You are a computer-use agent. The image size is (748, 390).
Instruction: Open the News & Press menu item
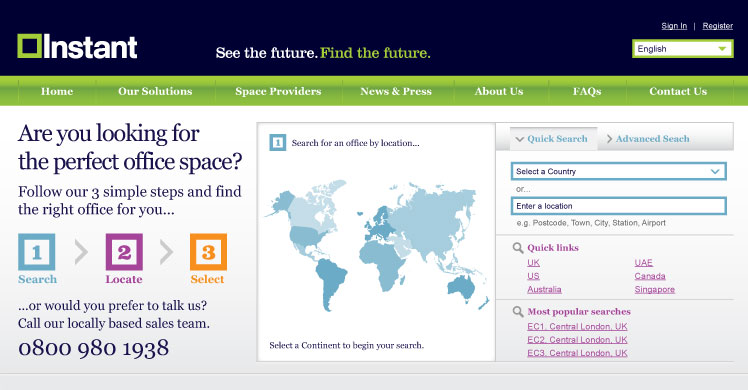point(396,91)
